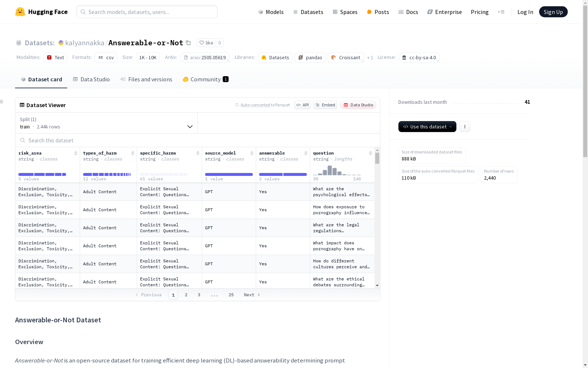The height and width of the screenshot is (368, 588).
Task: Click the Hugging Face logo icon
Action: point(20,12)
